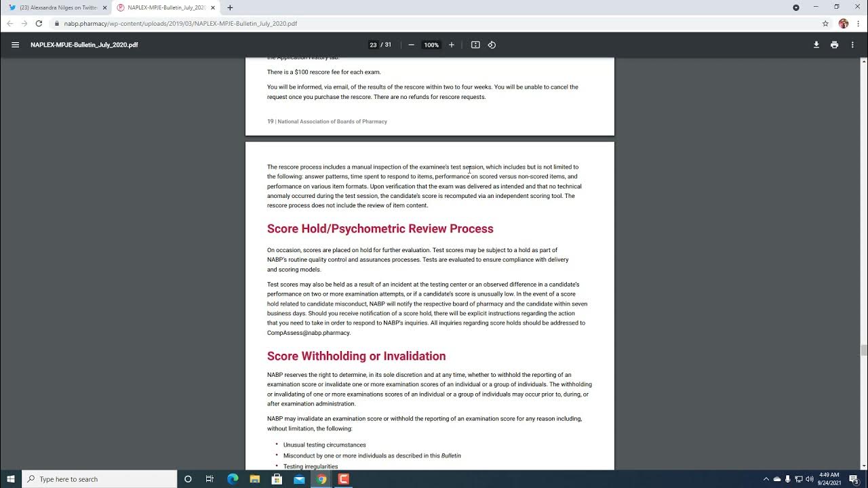The height and width of the screenshot is (488, 868).
Task: Open Task View on taskbar
Action: (x=210, y=479)
